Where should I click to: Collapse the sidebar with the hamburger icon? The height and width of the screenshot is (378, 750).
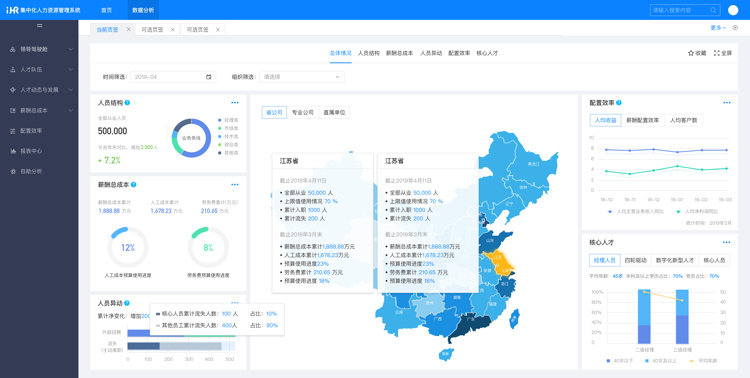point(39,25)
